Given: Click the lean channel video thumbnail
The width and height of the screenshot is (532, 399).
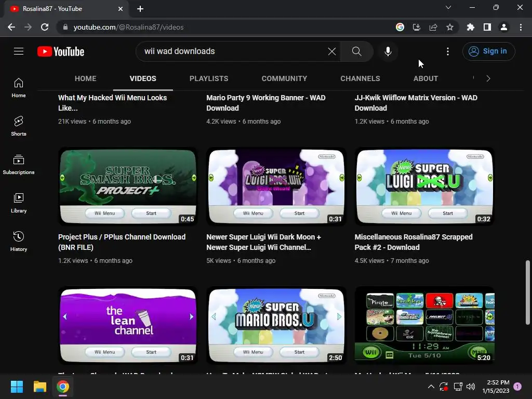Looking at the screenshot, I should click(x=128, y=325).
